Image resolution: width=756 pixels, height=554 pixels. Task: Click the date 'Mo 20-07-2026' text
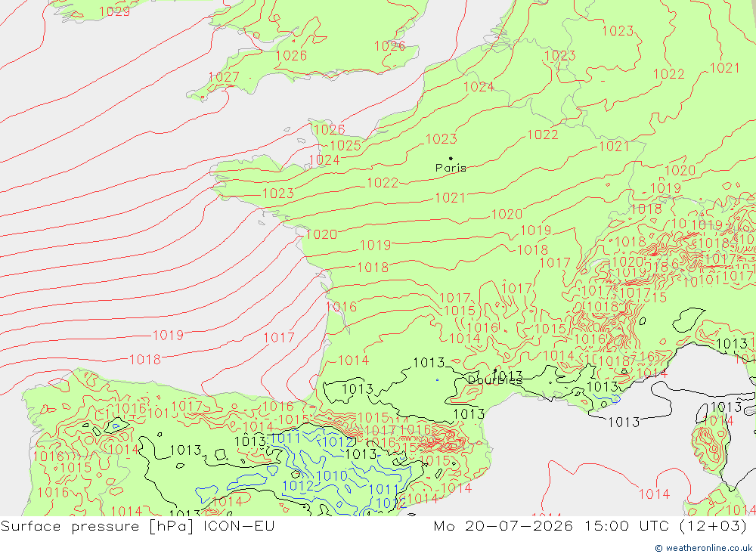click(503, 525)
